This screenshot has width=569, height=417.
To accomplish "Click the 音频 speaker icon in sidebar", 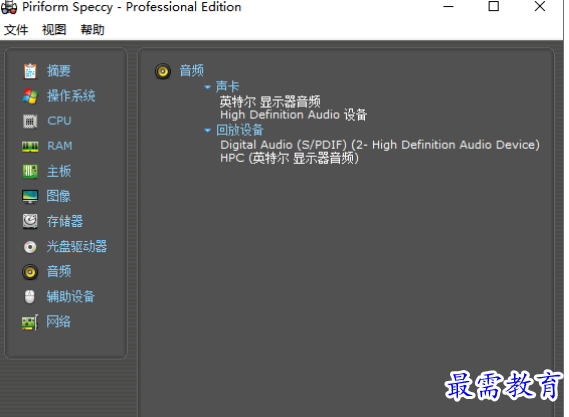I will click(x=30, y=272).
